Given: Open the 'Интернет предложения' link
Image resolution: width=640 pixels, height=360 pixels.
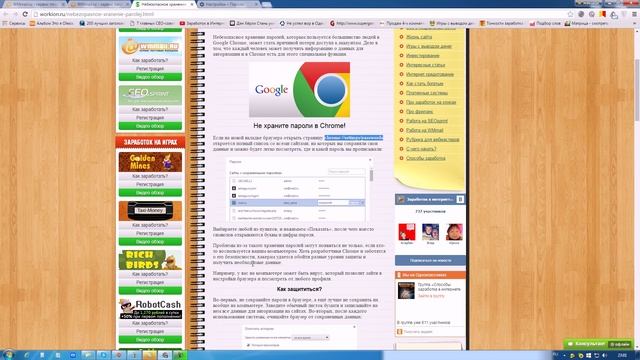Looking at the screenshot, I should [430, 75].
